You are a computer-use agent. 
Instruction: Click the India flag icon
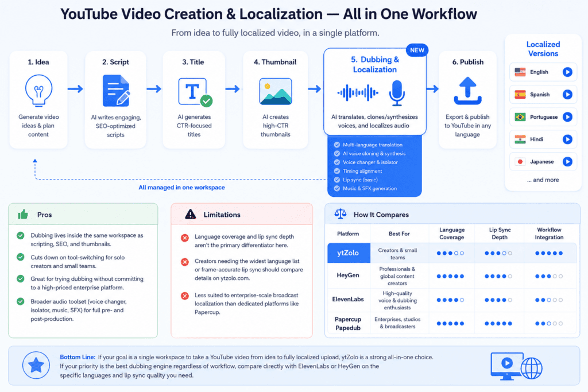tap(520, 139)
